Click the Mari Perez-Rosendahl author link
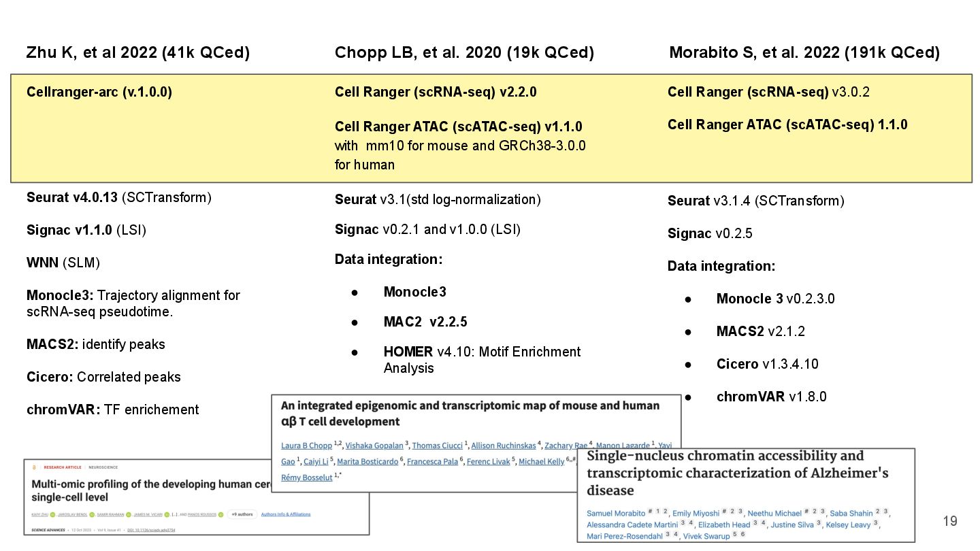 [625, 536]
